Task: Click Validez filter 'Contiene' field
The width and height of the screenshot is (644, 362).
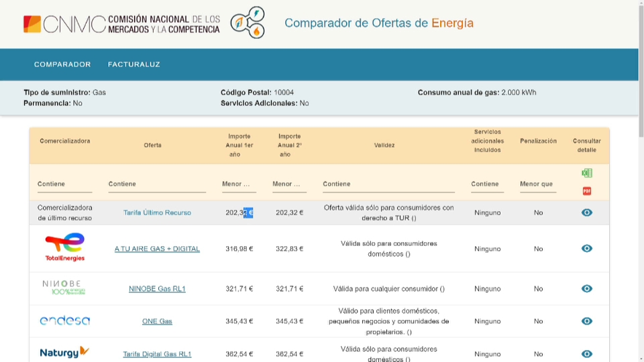Action: click(388, 184)
